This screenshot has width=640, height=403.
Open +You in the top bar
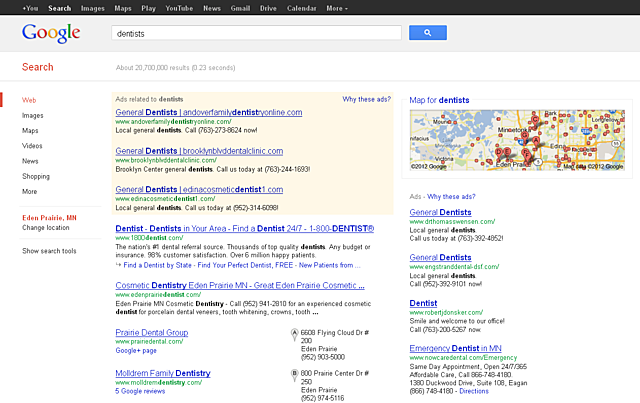[x=30, y=8]
